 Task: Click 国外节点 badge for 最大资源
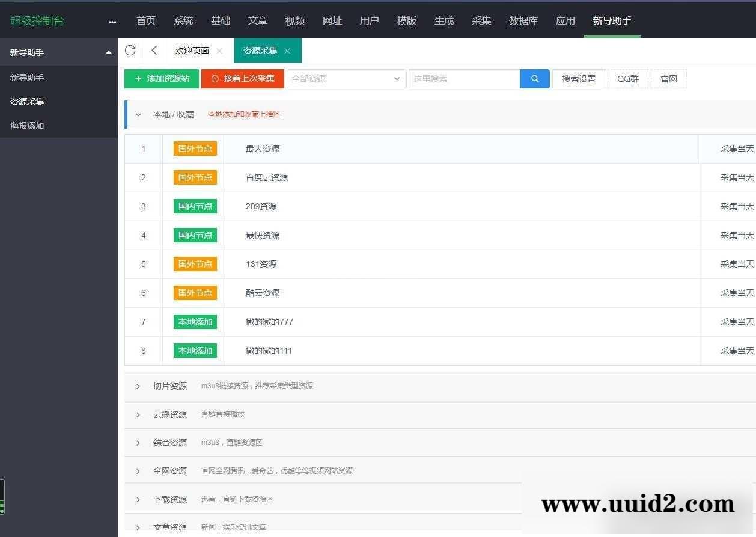pyautogui.click(x=195, y=149)
